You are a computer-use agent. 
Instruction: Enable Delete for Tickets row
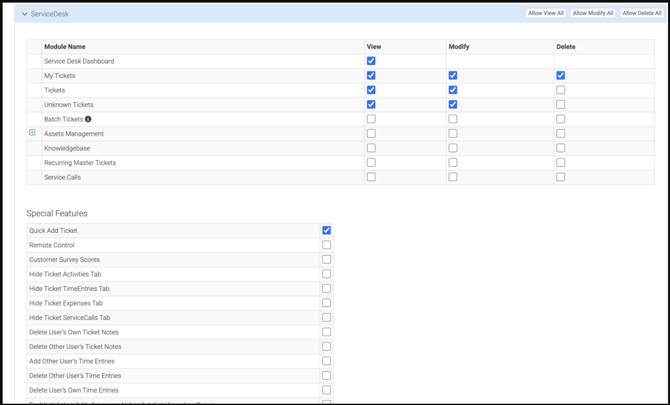point(561,90)
